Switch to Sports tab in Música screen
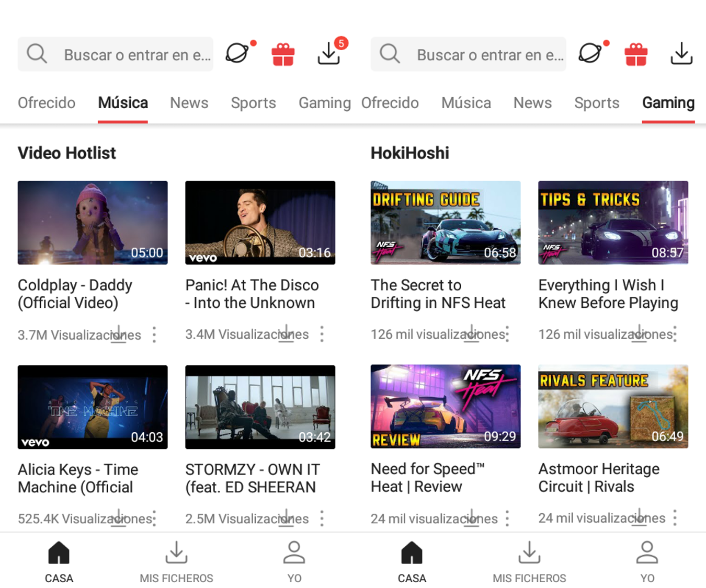Screen dimensions: 706x588 (x=254, y=103)
